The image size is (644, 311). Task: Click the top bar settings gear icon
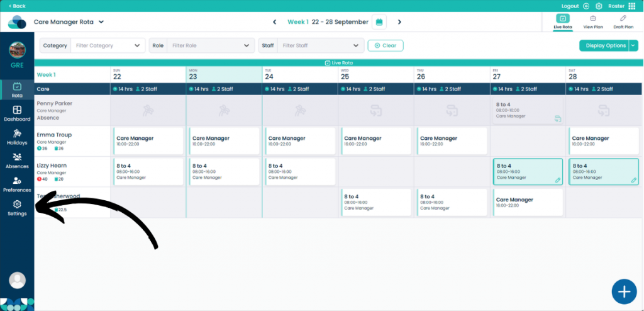599,6
